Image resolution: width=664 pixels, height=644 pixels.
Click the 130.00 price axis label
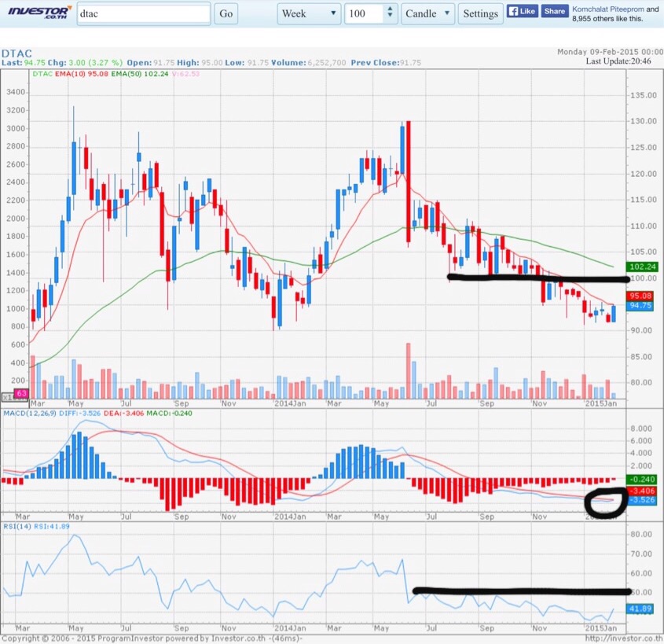pos(644,121)
